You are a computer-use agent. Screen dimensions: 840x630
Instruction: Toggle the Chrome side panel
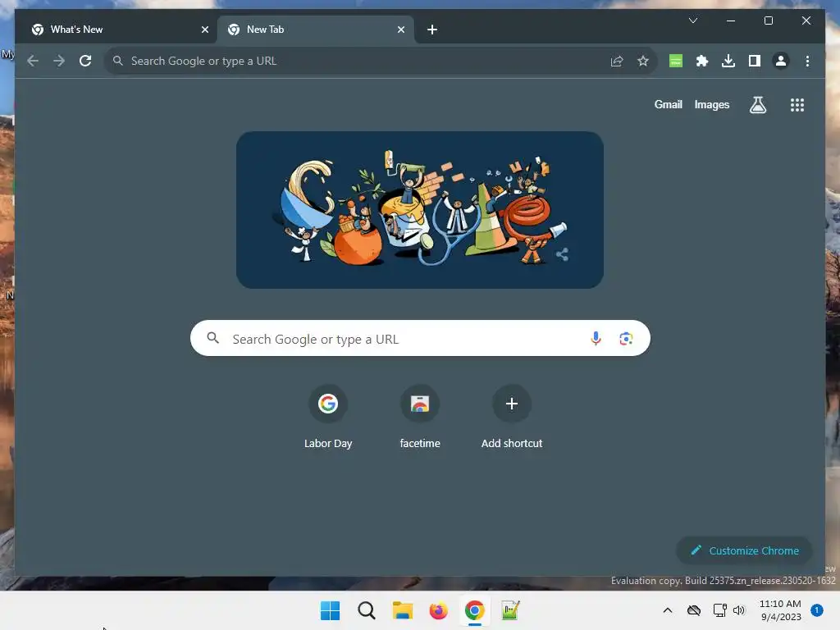click(x=755, y=61)
